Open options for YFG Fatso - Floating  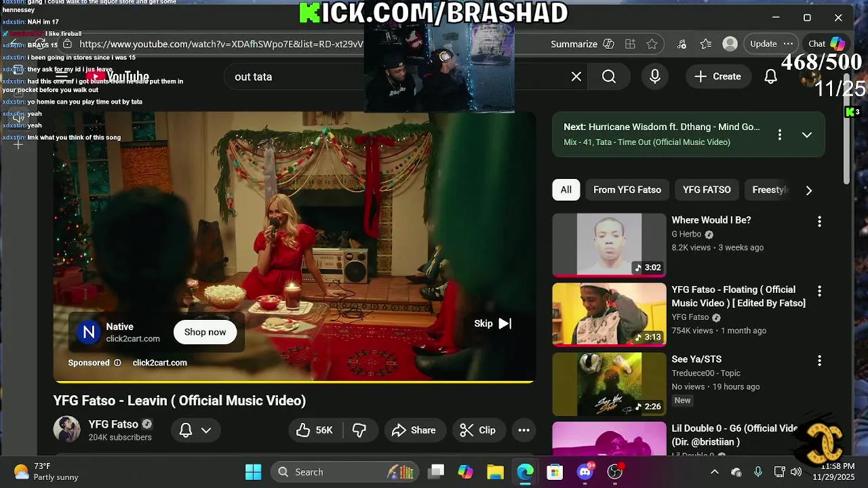pyautogui.click(x=819, y=291)
